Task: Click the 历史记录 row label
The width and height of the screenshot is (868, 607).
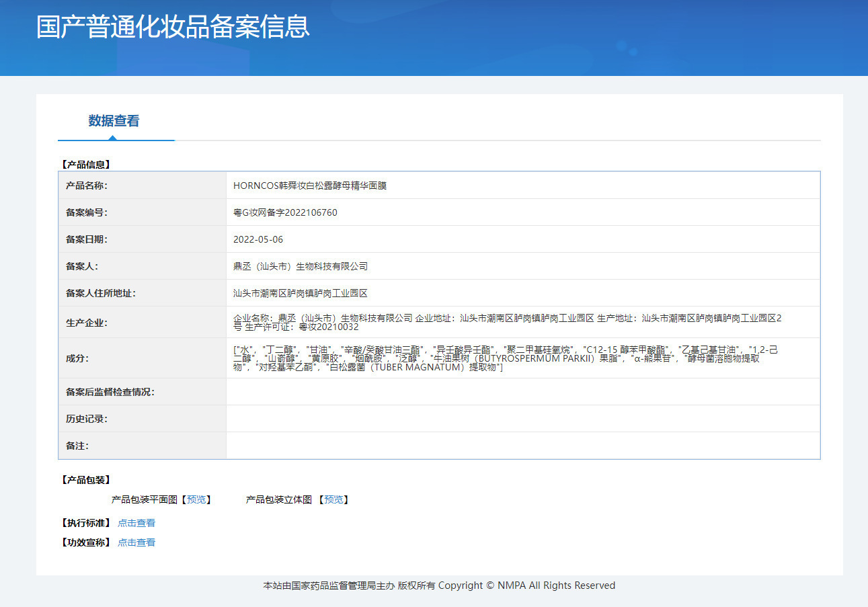Action: [x=86, y=419]
